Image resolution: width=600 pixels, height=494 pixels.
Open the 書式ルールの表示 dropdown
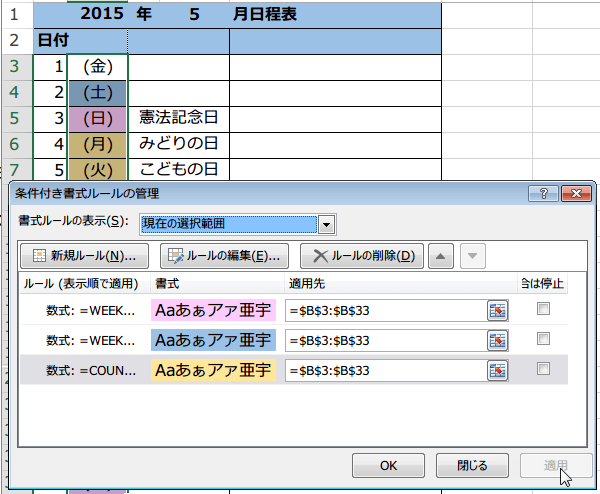326,222
